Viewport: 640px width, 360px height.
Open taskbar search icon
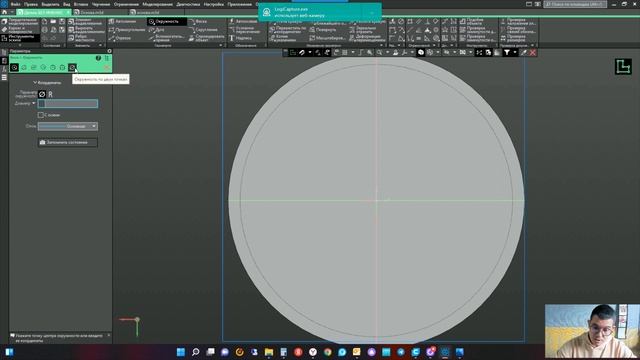click(196, 352)
